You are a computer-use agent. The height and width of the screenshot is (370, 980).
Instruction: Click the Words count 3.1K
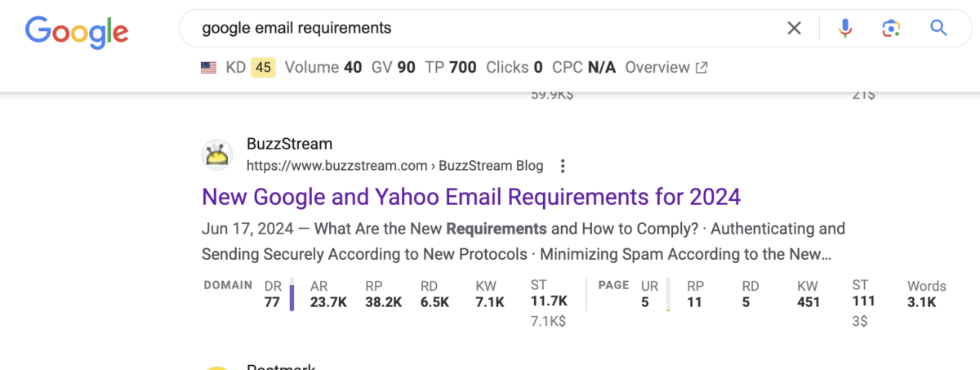coord(922,302)
